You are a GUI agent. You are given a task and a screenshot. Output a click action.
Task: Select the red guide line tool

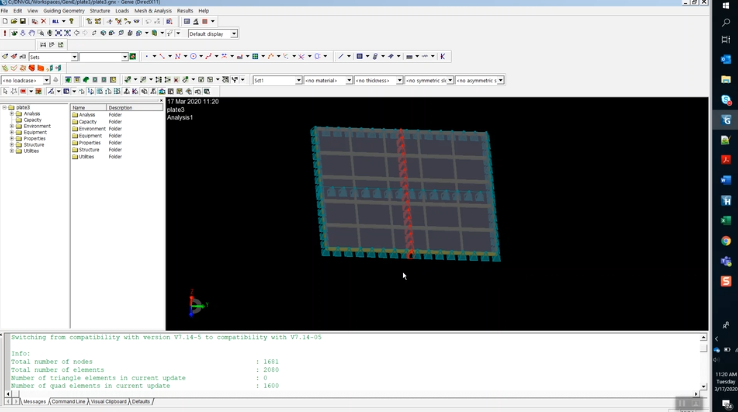tap(162, 57)
